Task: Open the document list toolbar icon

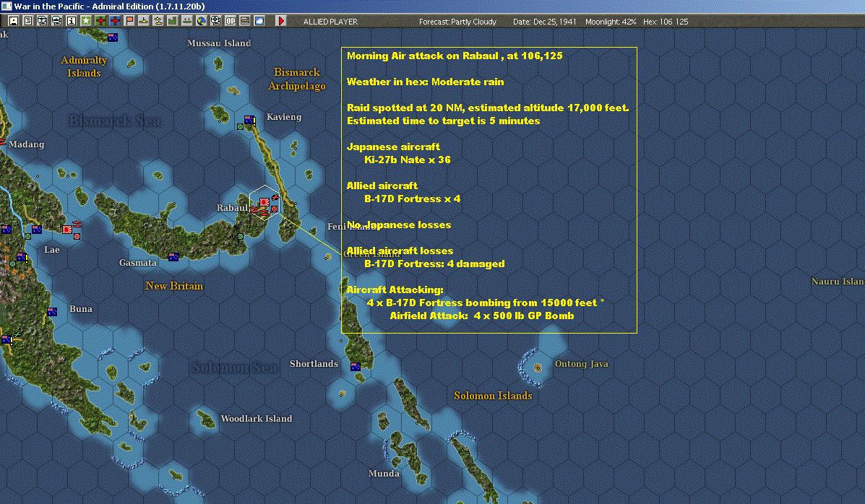Action: pos(28,21)
